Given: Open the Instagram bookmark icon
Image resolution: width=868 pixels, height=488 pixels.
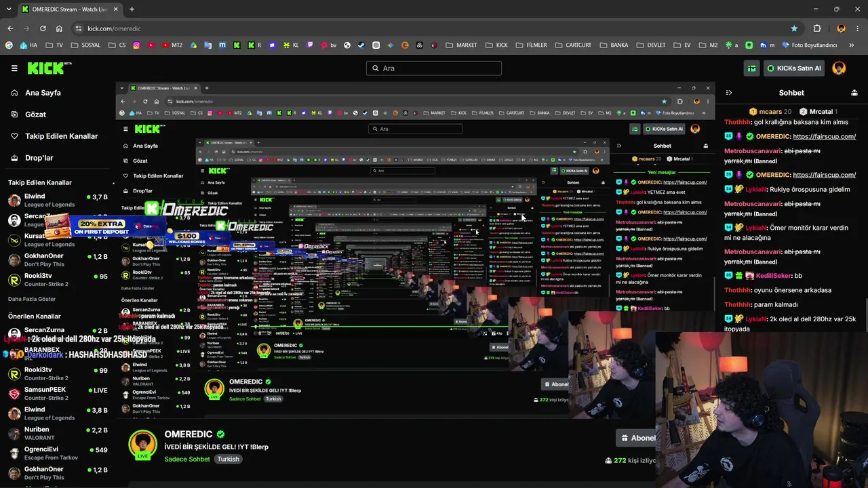Looking at the screenshot, I should 136,45.
